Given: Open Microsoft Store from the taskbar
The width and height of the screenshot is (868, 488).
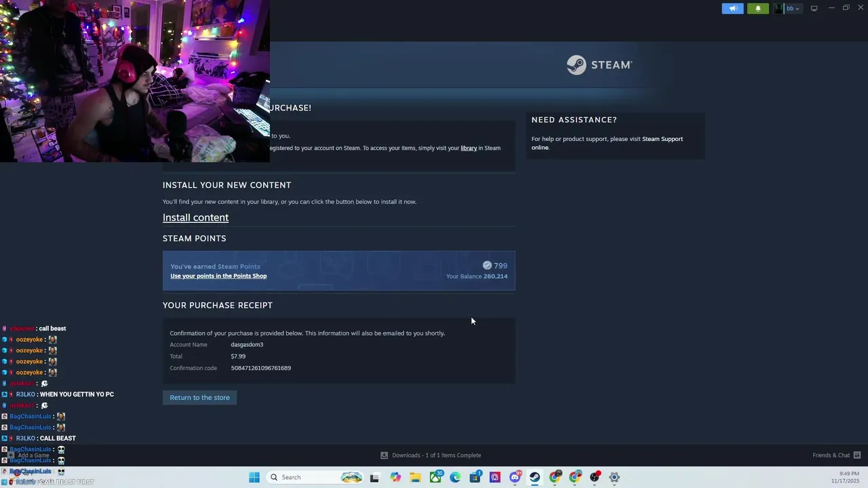Looking at the screenshot, I should pos(475,477).
